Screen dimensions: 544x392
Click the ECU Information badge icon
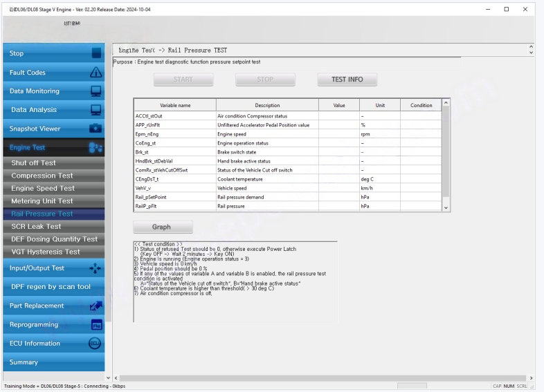coord(96,344)
